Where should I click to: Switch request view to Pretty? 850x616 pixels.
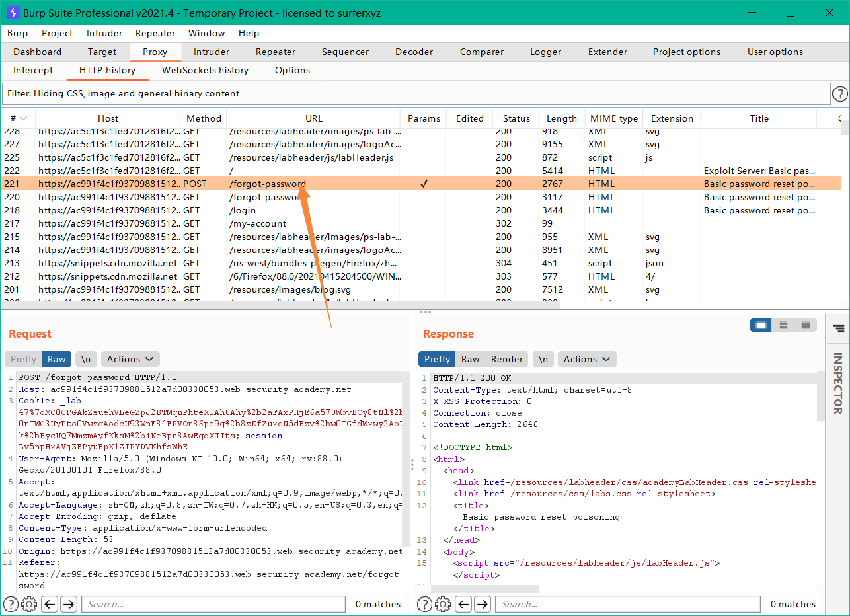point(23,359)
